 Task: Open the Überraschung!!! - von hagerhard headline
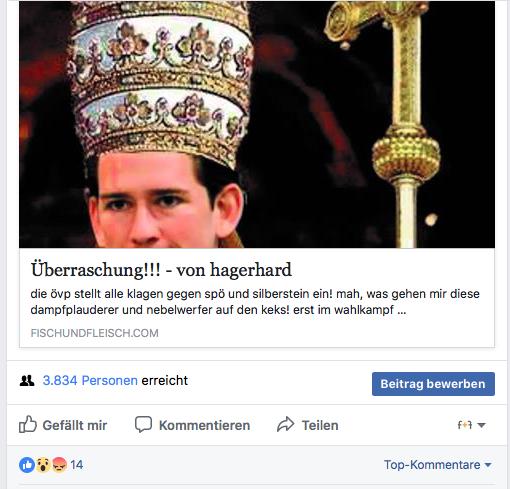tap(161, 270)
